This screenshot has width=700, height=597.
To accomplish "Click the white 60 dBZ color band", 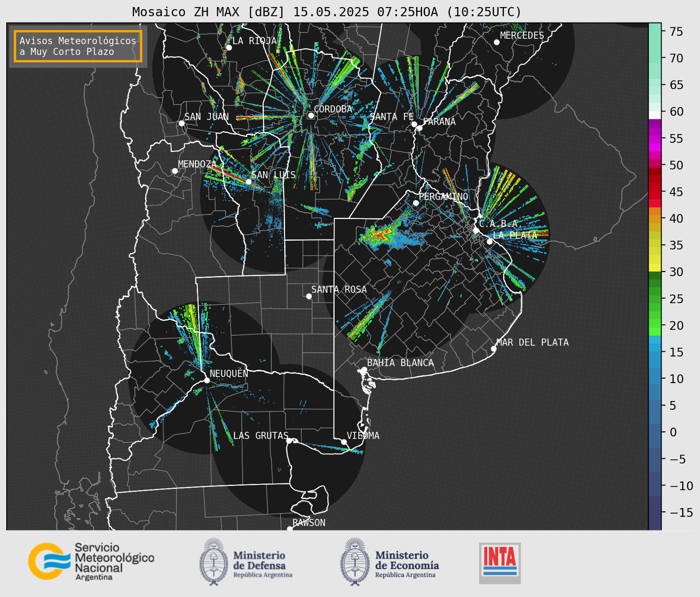I will 655,115.
